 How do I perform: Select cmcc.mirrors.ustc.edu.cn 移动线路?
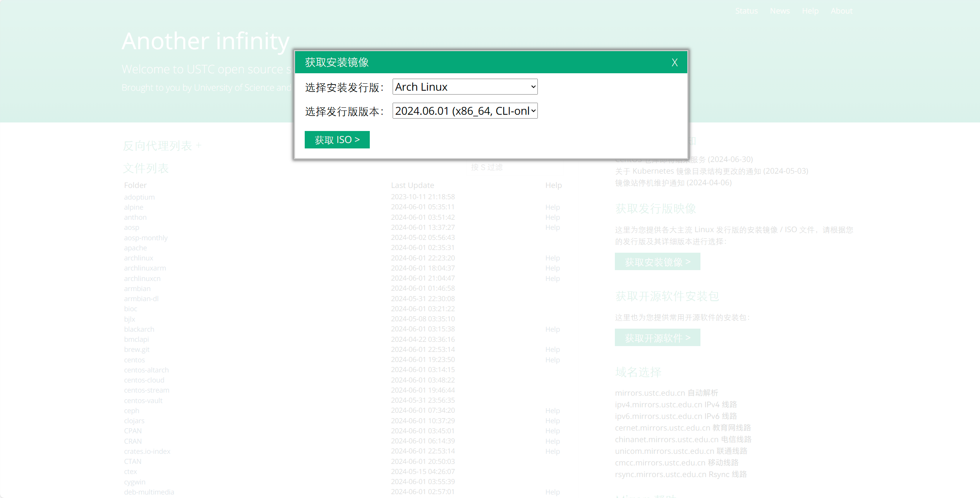[x=676, y=462]
